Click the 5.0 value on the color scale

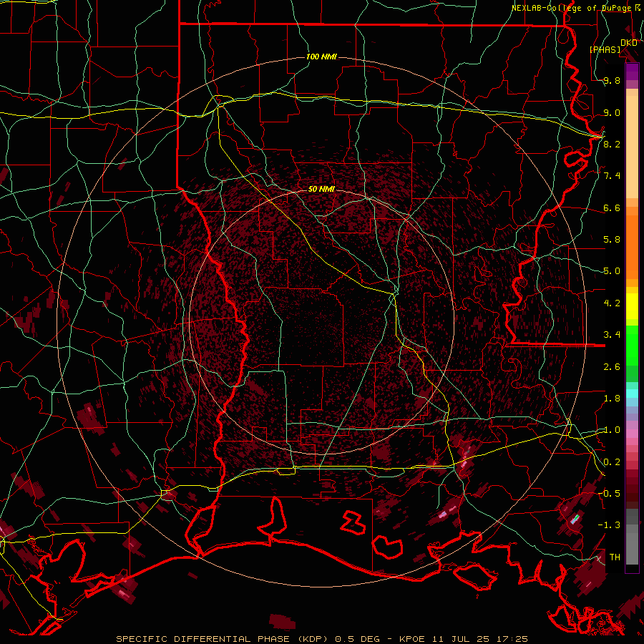click(x=612, y=271)
